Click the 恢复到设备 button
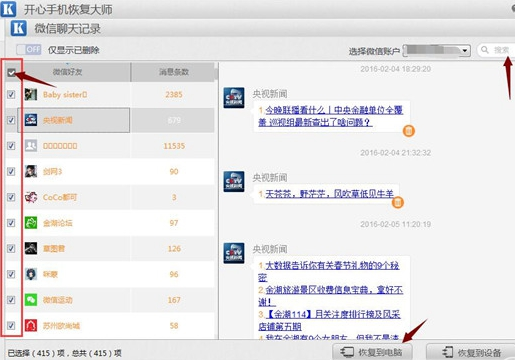Image resolution: width=515 pixels, height=360 pixels. point(471,352)
